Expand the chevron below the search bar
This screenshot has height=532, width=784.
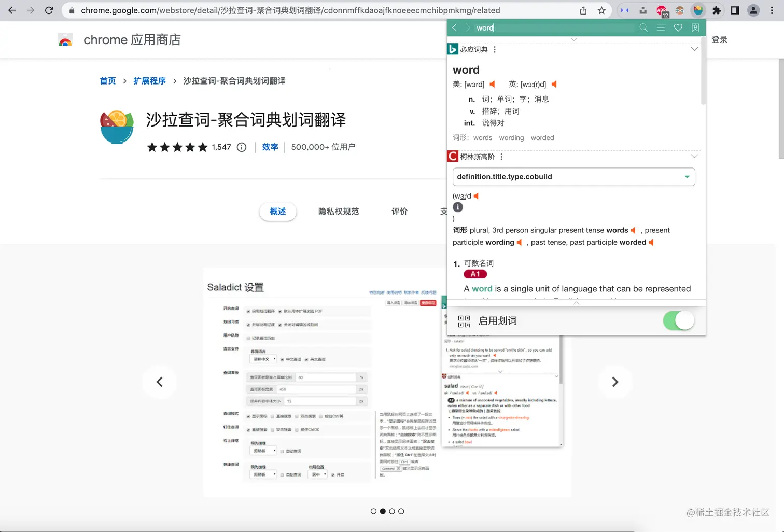coord(573,40)
